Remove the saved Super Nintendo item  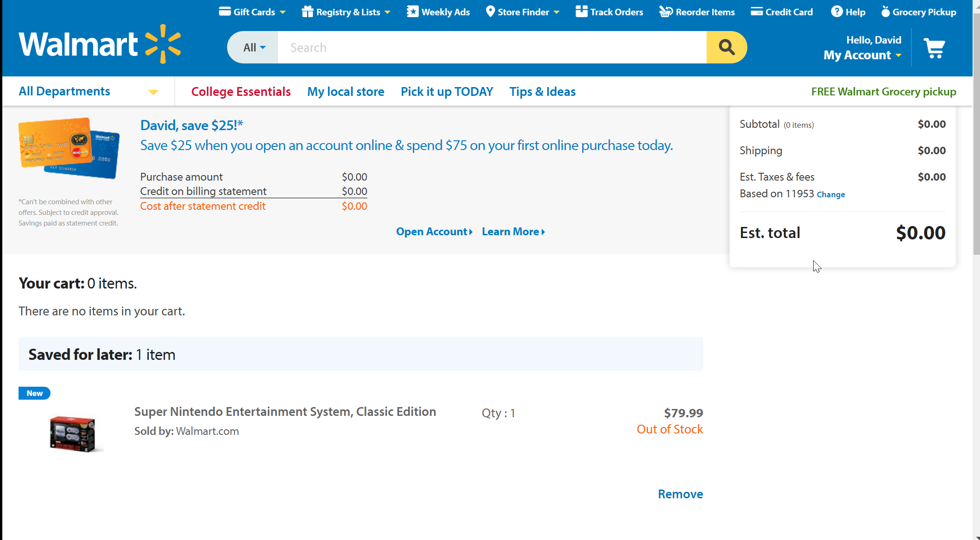click(680, 494)
